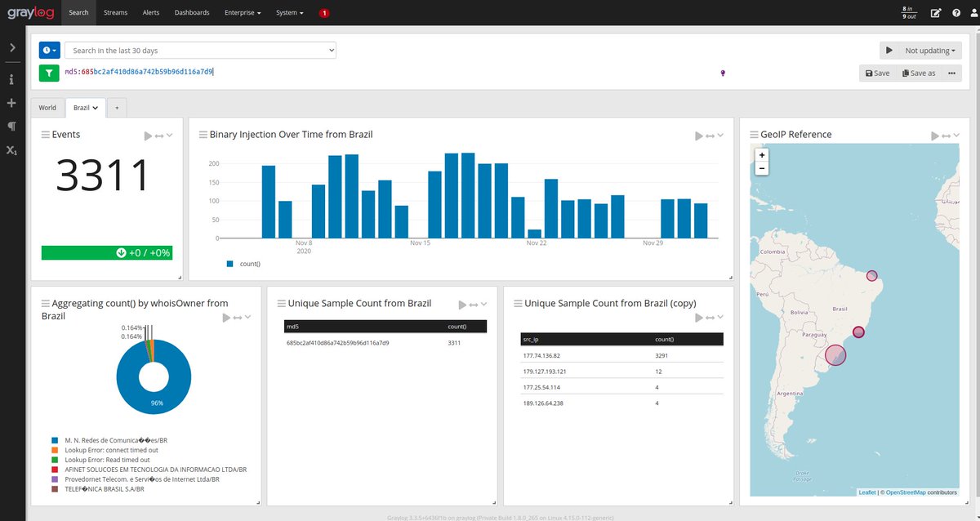Select the src_ip 177.74.136.82 cell
This screenshot has height=521, width=980.
click(541, 356)
